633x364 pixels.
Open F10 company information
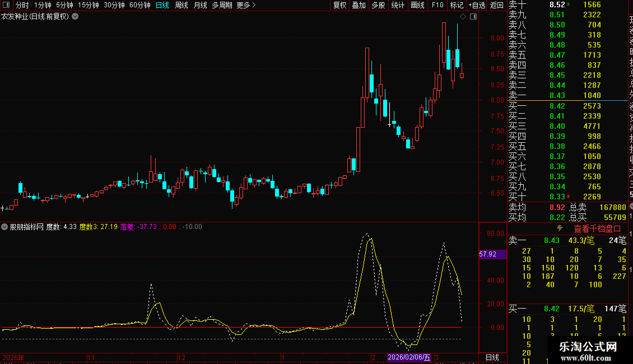coord(437,5)
